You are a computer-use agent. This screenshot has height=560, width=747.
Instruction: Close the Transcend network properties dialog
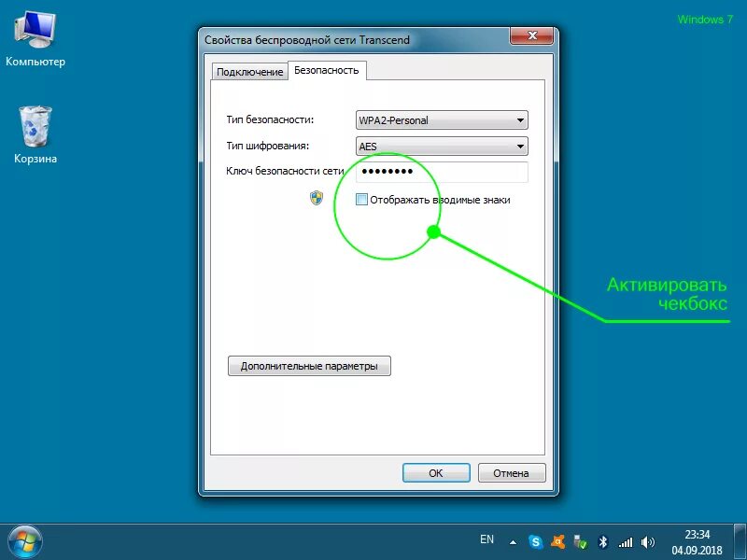point(532,35)
